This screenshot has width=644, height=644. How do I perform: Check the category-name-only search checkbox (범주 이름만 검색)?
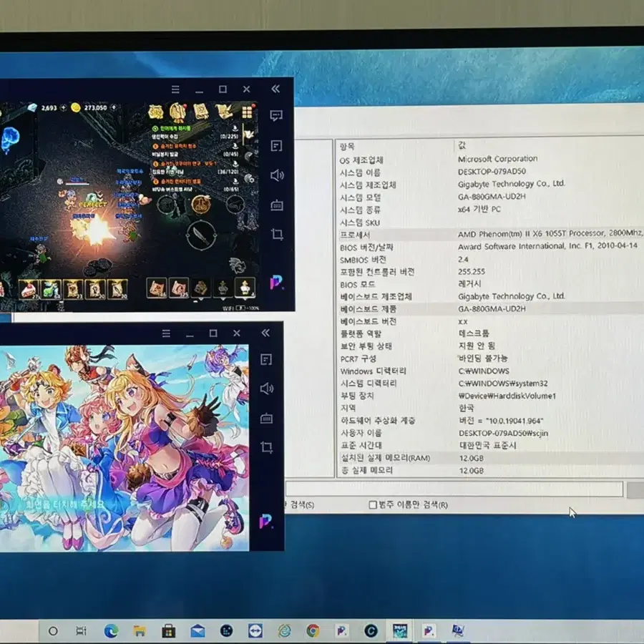[373, 504]
